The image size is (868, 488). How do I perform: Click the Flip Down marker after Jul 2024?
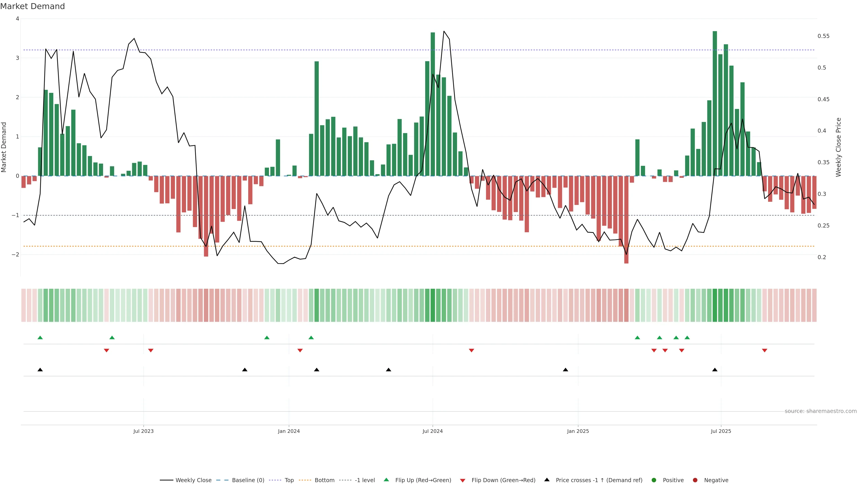471,351
